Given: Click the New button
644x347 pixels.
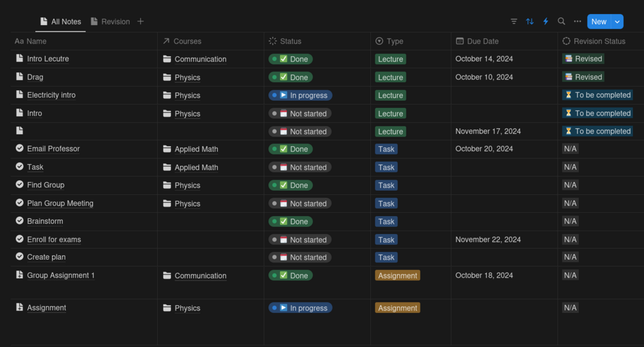Looking at the screenshot, I should (599, 21).
